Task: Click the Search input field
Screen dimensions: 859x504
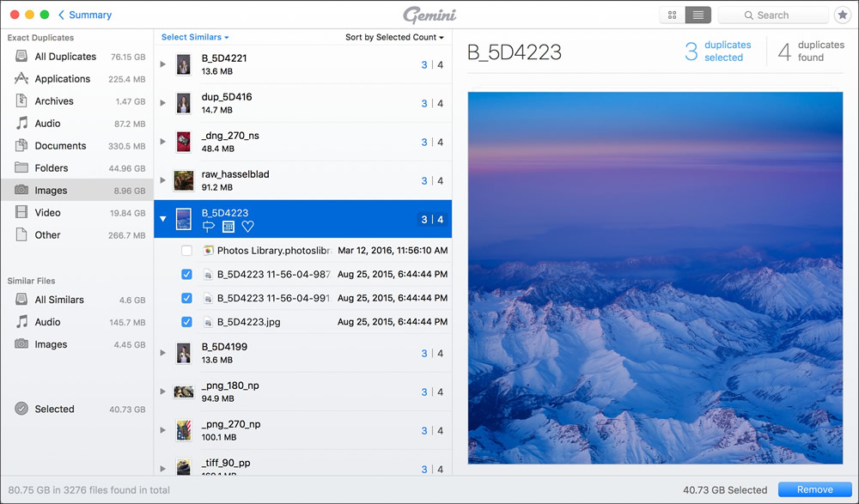Action: point(772,15)
